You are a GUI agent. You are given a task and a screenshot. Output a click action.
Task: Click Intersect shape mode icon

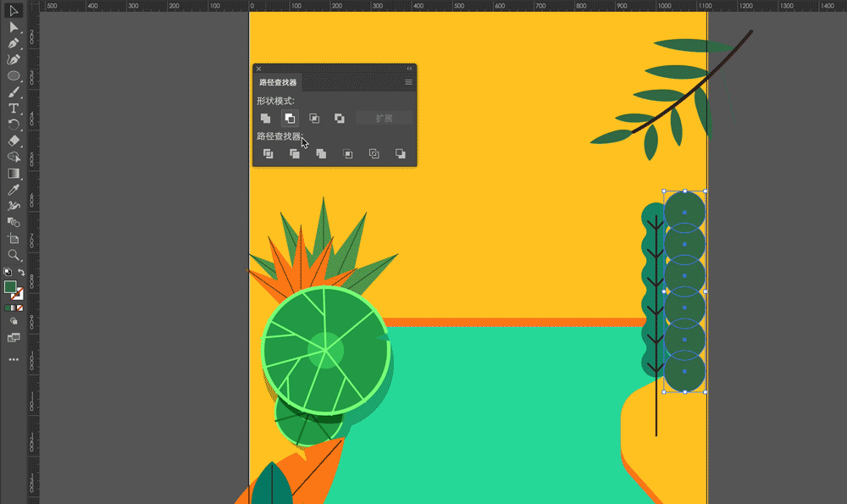314,118
